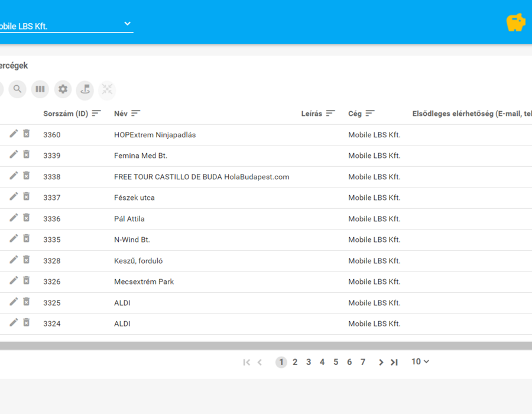This screenshot has height=414, width=532.
Task: Jump to page 6
Action: point(349,362)
